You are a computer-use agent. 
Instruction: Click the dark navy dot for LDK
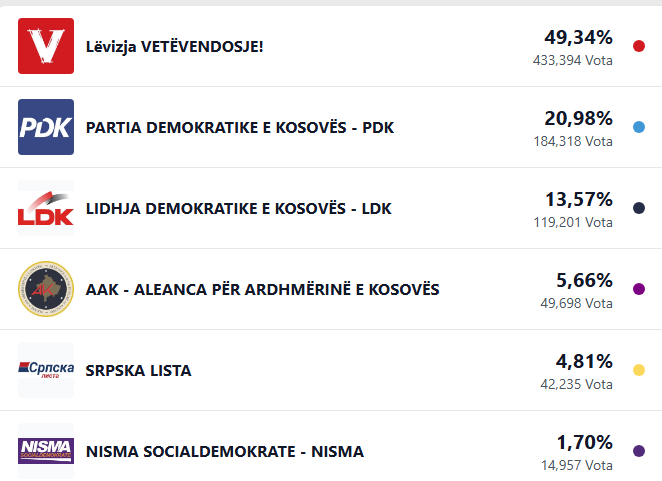[x=639, y=208]
